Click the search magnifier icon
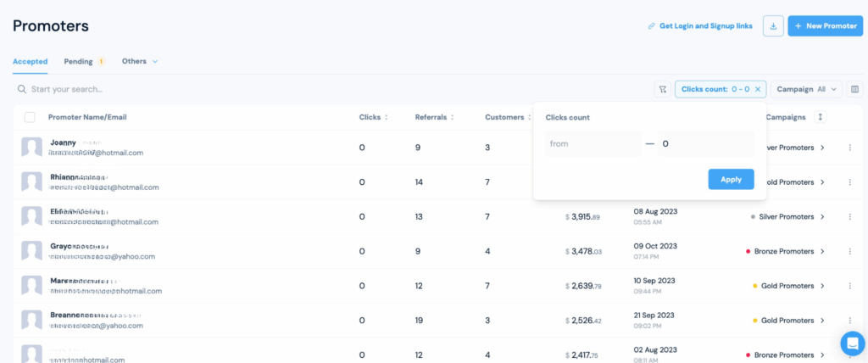Image resolution: width=868 pixels, height=363 pixels. 21,89
